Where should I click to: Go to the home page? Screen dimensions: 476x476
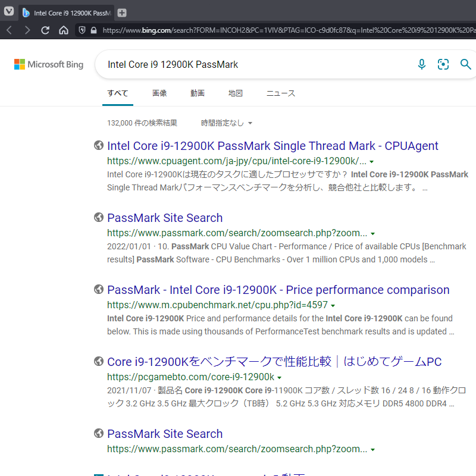64,30
